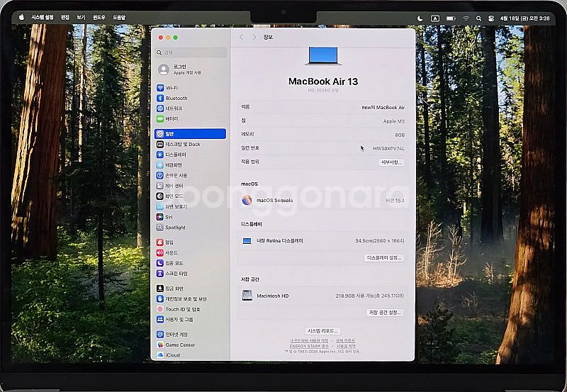The image size is (567, 392).
Task: Open the 규제 인증서 link
Action: coord(345,341)
